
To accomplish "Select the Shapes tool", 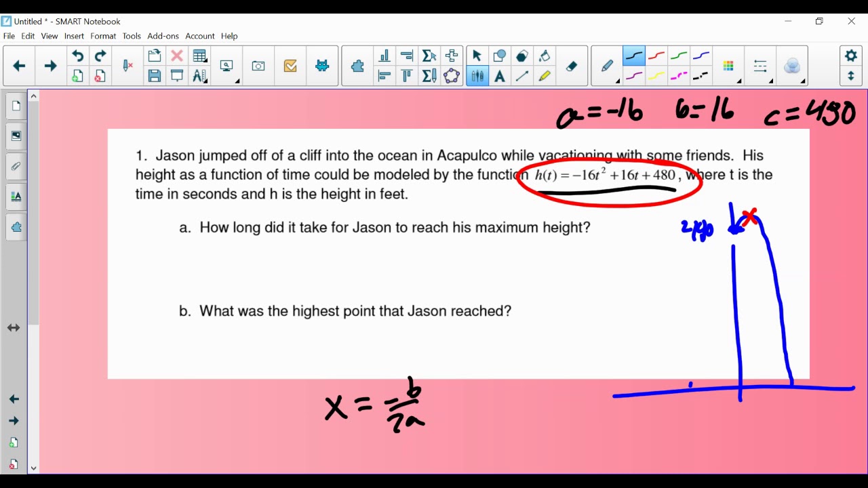I will [500, 56].
